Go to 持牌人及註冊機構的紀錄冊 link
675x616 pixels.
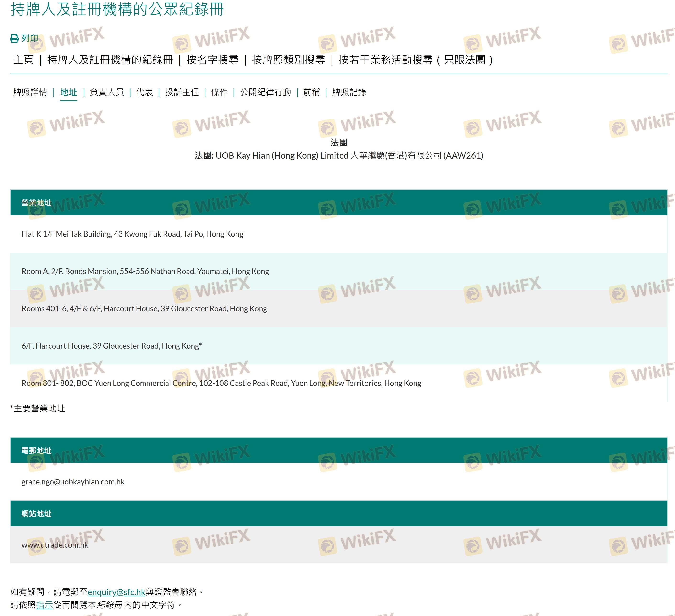110,60
